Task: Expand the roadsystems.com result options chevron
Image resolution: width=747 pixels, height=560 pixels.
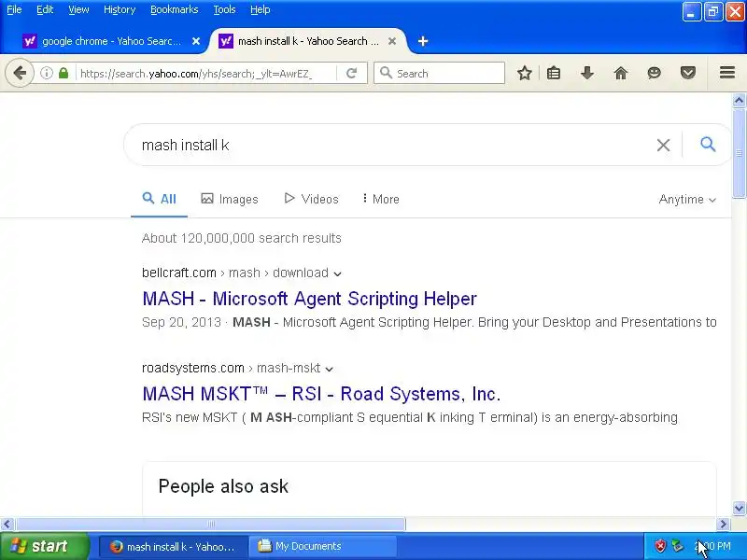Action: click(329, 369)
